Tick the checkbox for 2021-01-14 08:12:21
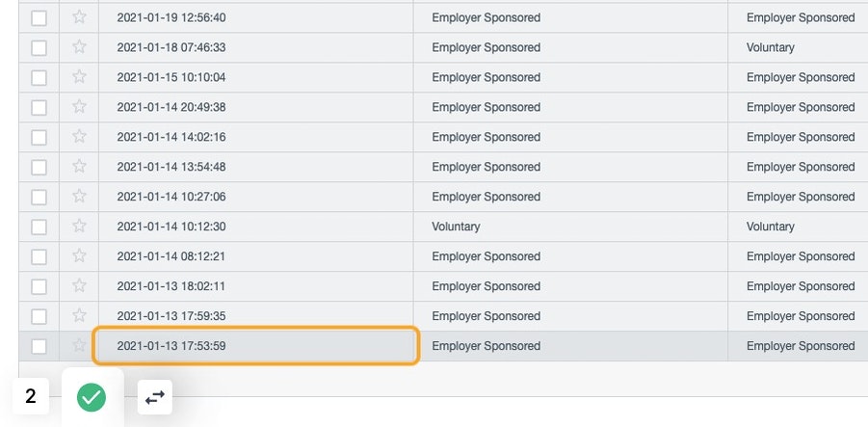This screenshot has width=868, height=427. pos(39,256)
